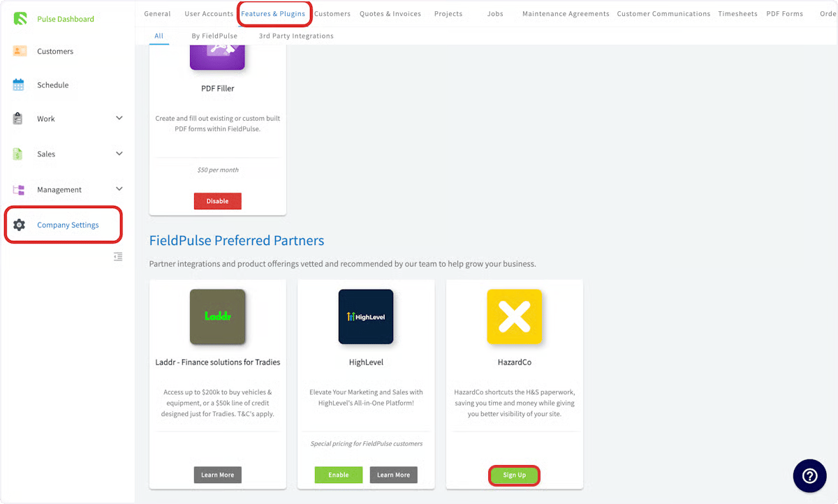
Task: Open the Customers settings tab
Action: point(332,13)
